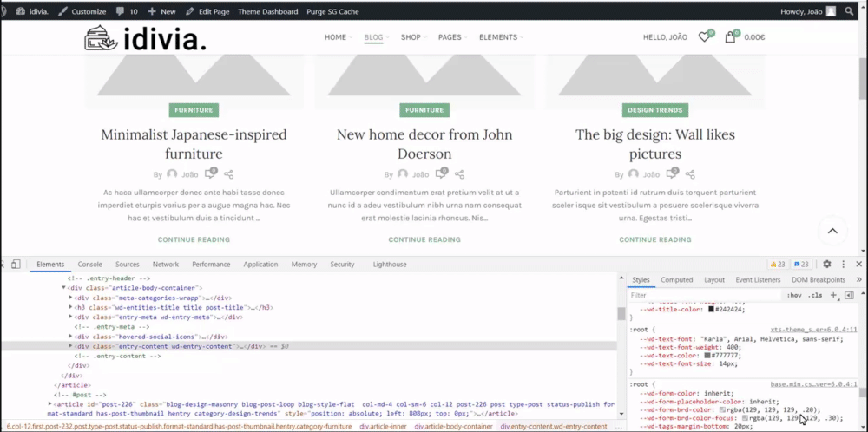Open the New content menu
Image resolution: width=868 pixels, height=432 pixels.
click(161, 11)
